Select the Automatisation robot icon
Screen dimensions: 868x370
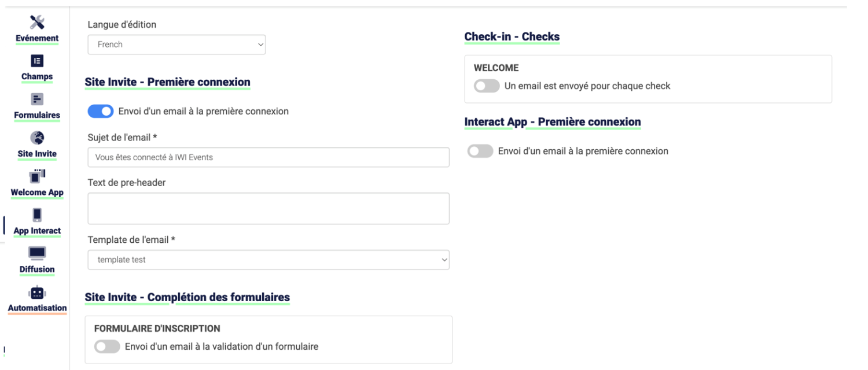pyautogui.click(x=37, y=293)
